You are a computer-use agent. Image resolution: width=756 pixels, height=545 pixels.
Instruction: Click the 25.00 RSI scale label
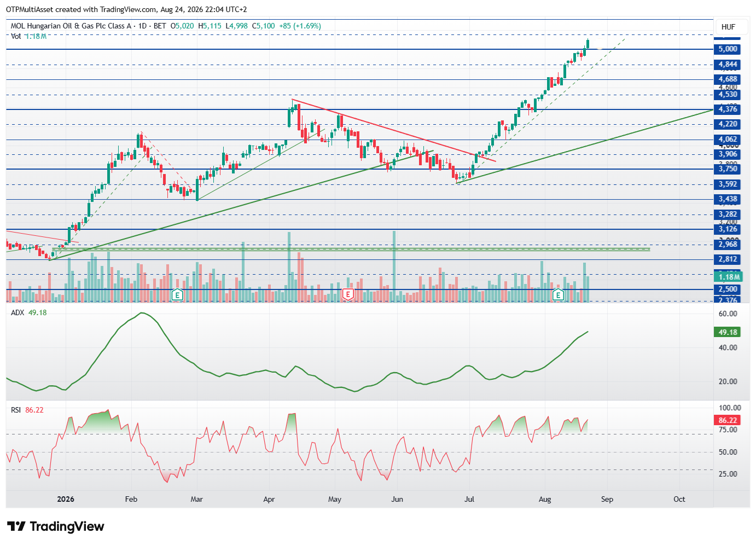728,474
